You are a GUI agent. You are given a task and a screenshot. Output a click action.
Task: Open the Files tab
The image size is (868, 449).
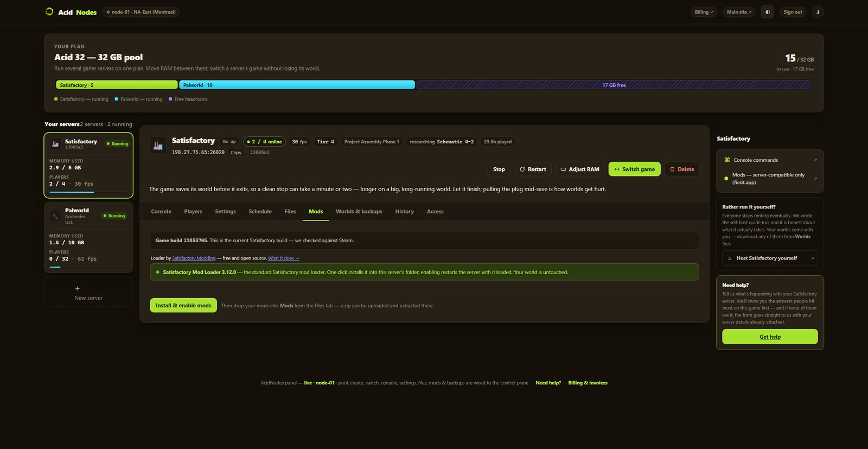pos(290,211)
